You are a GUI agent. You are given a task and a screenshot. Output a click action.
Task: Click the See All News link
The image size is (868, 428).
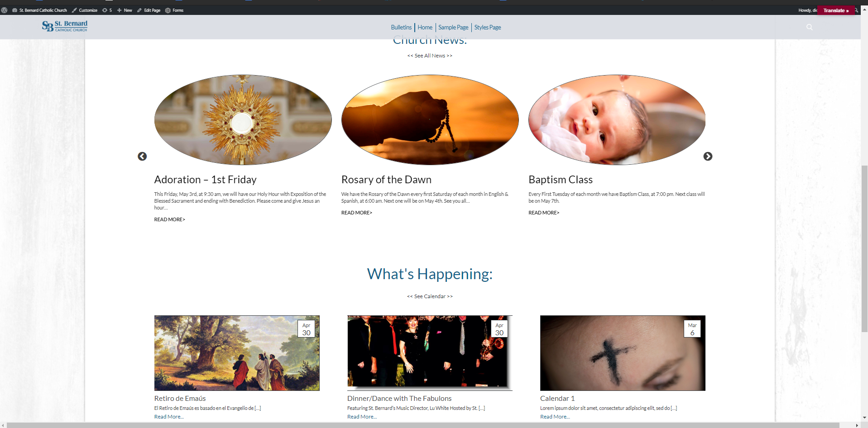point(430,56)
